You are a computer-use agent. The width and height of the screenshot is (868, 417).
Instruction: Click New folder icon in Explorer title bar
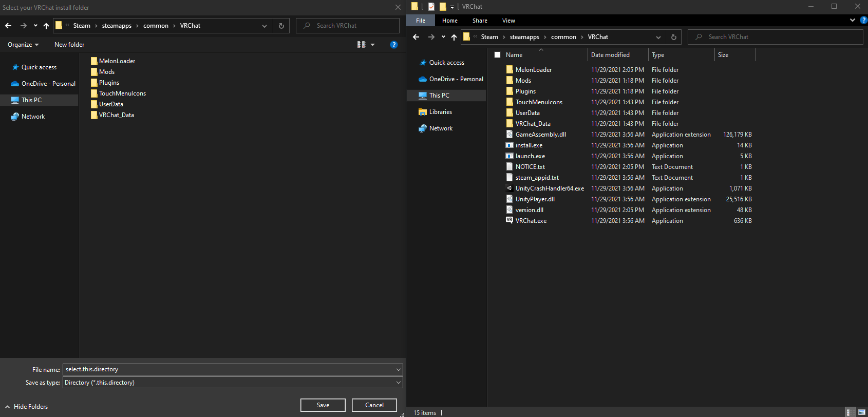(443, 7)
